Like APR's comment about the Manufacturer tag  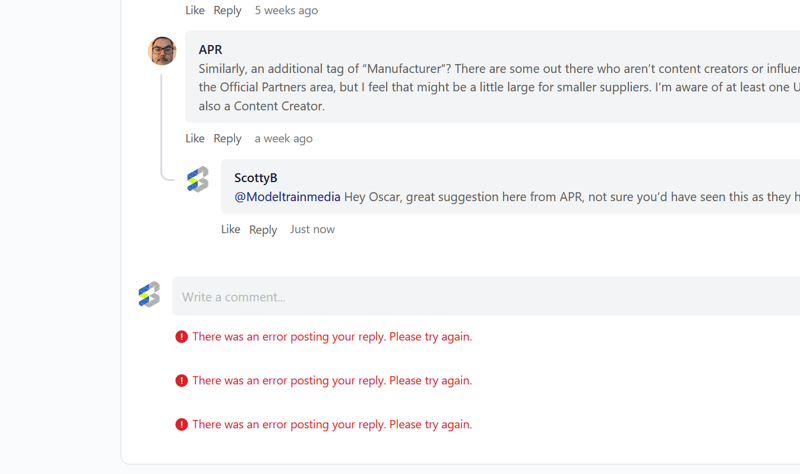(x=195, y=138)
